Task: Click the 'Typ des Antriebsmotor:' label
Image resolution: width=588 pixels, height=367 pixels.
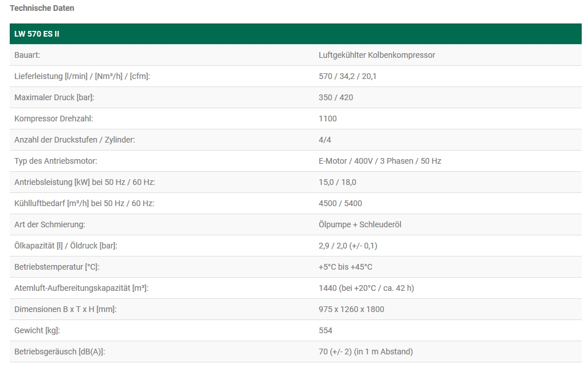Action: (56, 161)
